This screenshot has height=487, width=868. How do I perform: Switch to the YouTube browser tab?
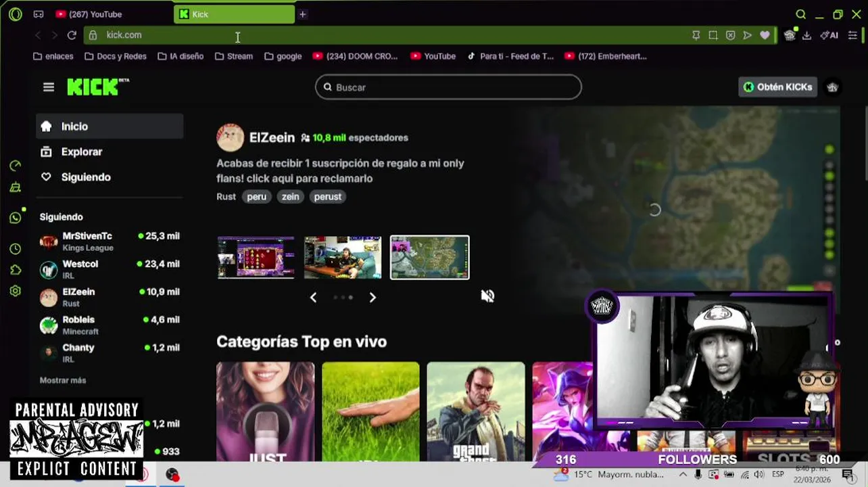tap(112, 14)
